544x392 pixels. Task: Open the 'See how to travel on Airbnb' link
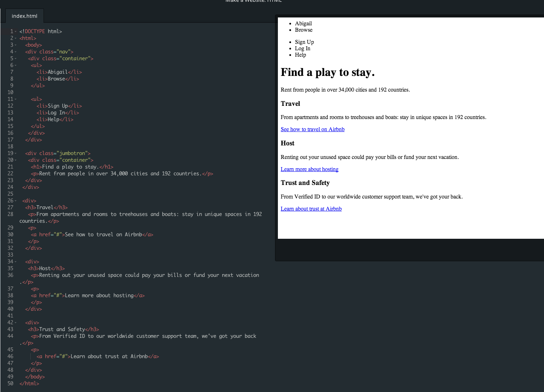coord(312,129)
